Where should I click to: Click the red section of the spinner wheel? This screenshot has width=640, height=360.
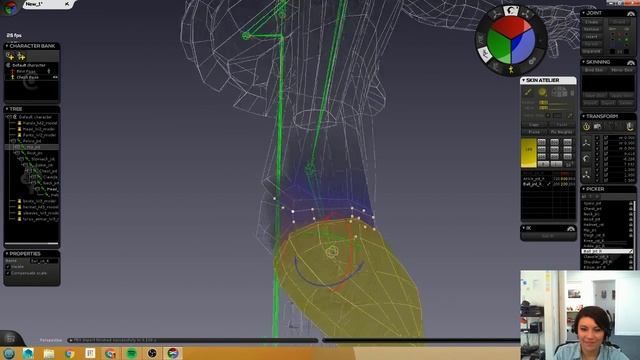(x=510, y=28)
